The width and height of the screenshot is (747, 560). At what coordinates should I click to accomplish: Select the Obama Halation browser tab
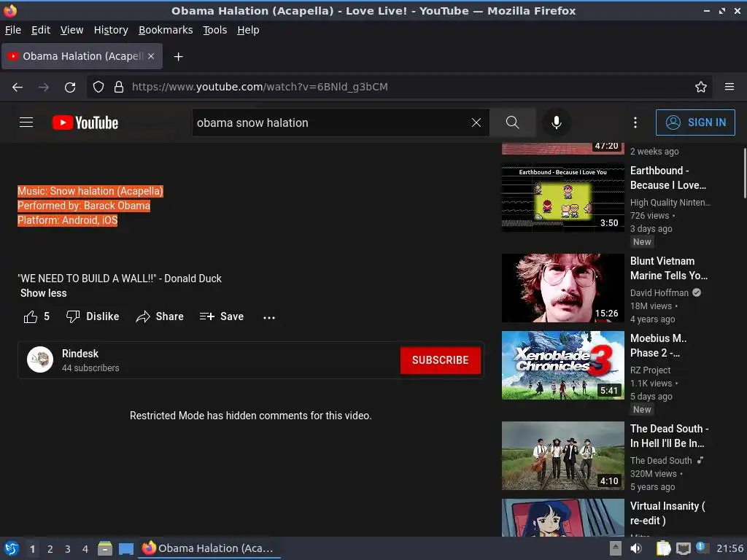pyautogui.click(x=82, y=56)
